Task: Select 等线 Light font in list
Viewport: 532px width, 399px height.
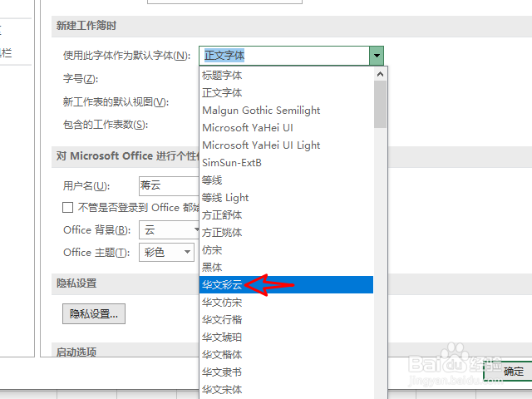Action: pos(286,198)
